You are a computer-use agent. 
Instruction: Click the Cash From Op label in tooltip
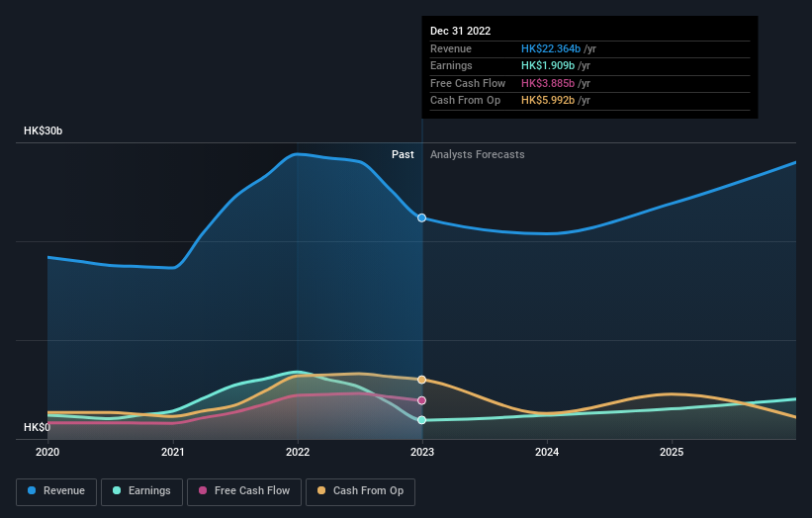tap(465, 101)
